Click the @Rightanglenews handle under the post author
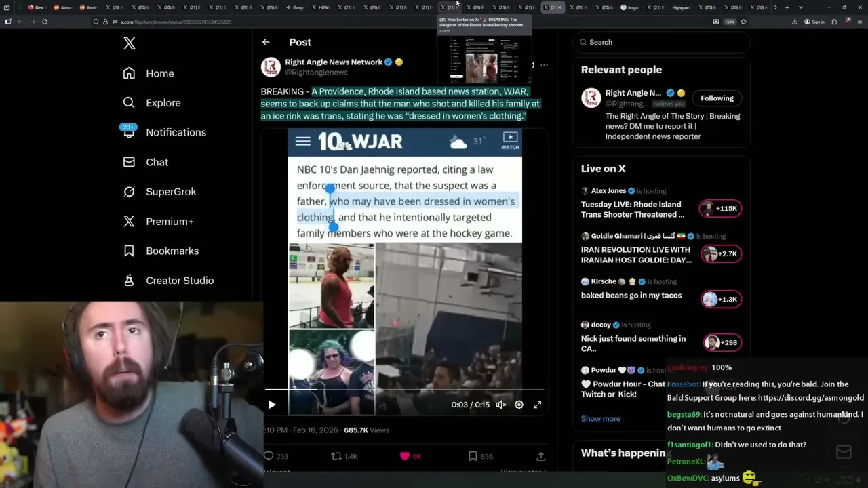868x488 pixels. click(316, 73)
